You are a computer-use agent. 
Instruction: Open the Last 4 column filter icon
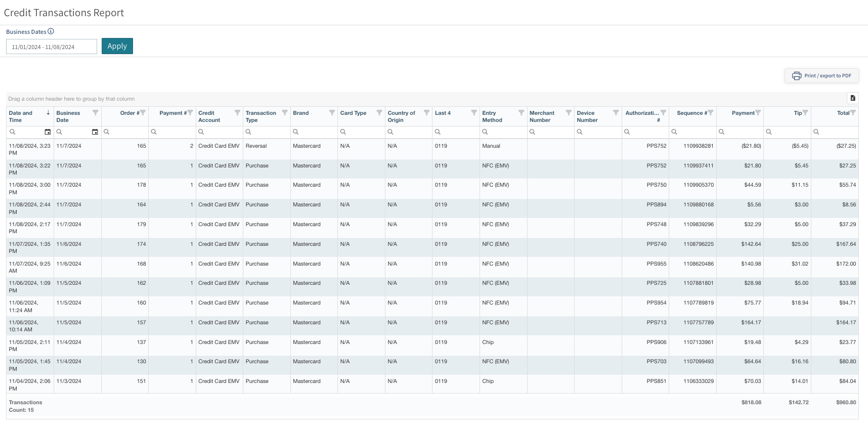474,113
